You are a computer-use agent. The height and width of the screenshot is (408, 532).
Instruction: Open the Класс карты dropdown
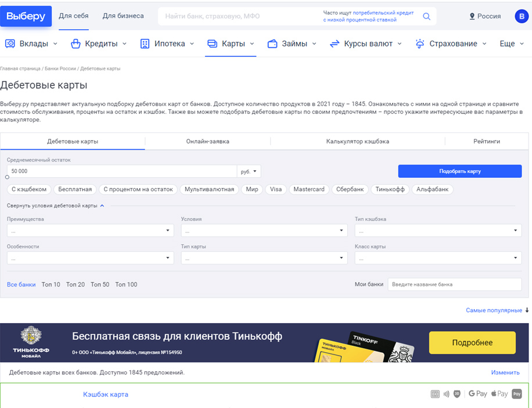tap(438, 258)
